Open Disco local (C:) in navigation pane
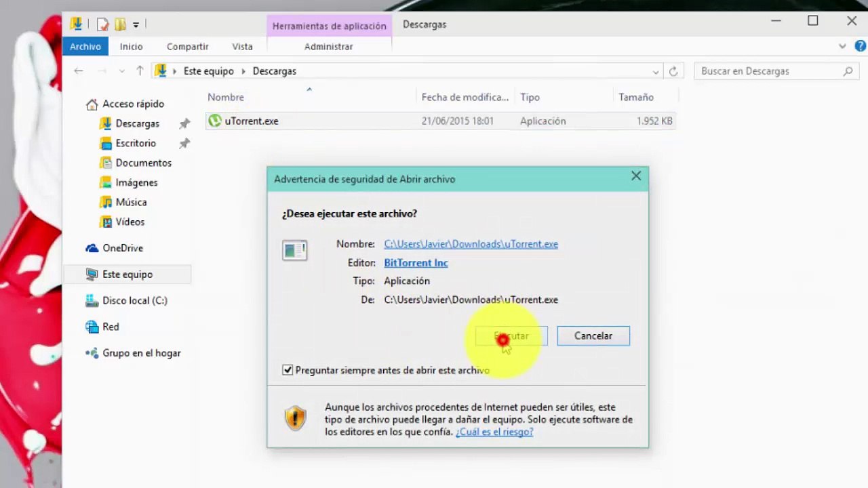 click(x=134, y=301)
